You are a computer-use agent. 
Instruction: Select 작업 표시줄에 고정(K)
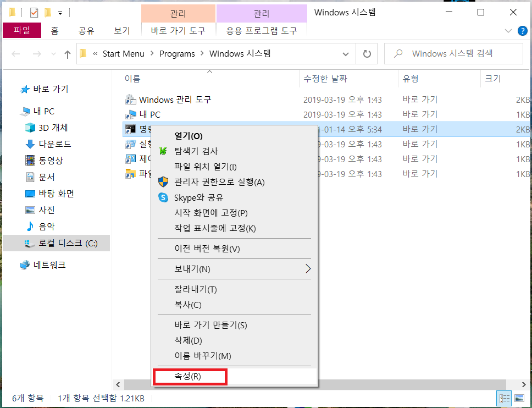tap(235, 228)
